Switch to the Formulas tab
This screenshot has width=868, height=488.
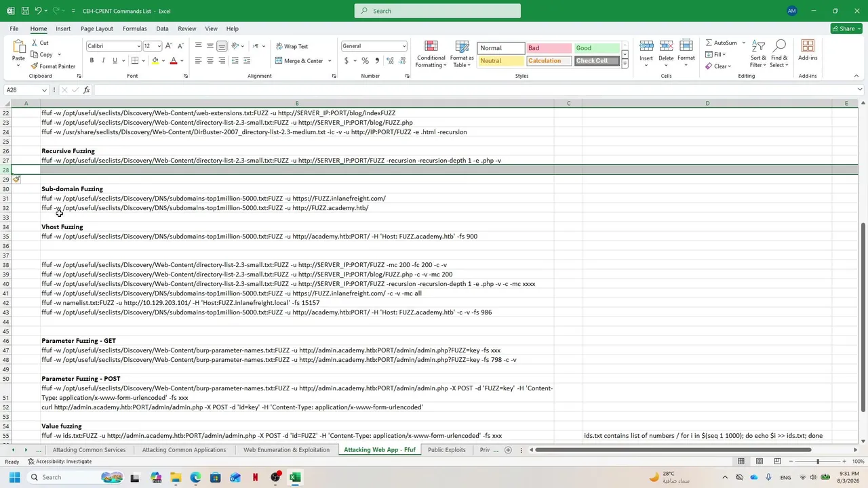point(134,28)
